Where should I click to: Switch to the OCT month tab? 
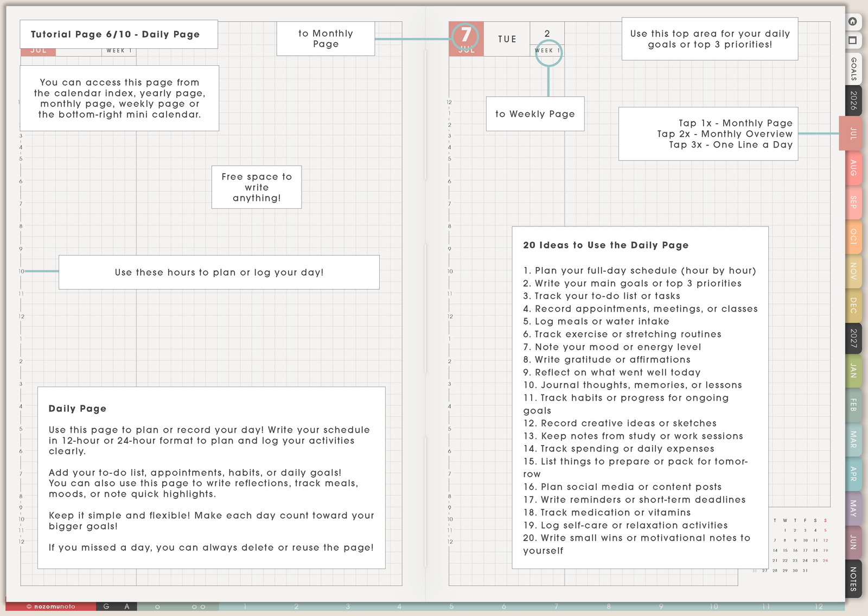pos(853,237)
